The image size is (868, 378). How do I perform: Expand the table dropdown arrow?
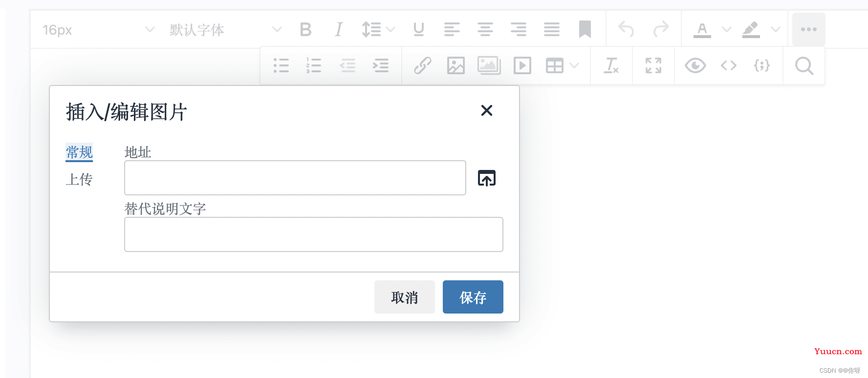pos(575,65)
